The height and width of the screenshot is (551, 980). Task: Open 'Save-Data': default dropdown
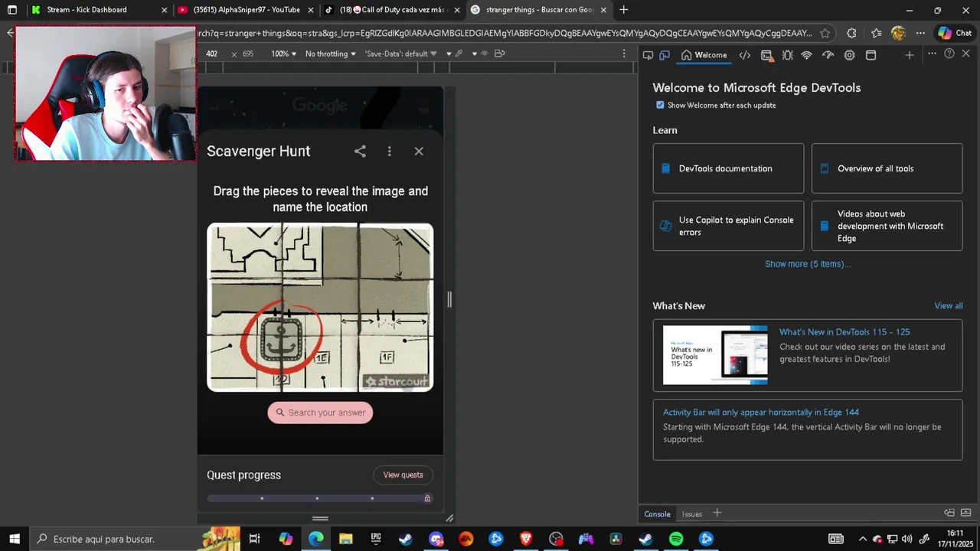pyautogui.click(x=401, y=54)
